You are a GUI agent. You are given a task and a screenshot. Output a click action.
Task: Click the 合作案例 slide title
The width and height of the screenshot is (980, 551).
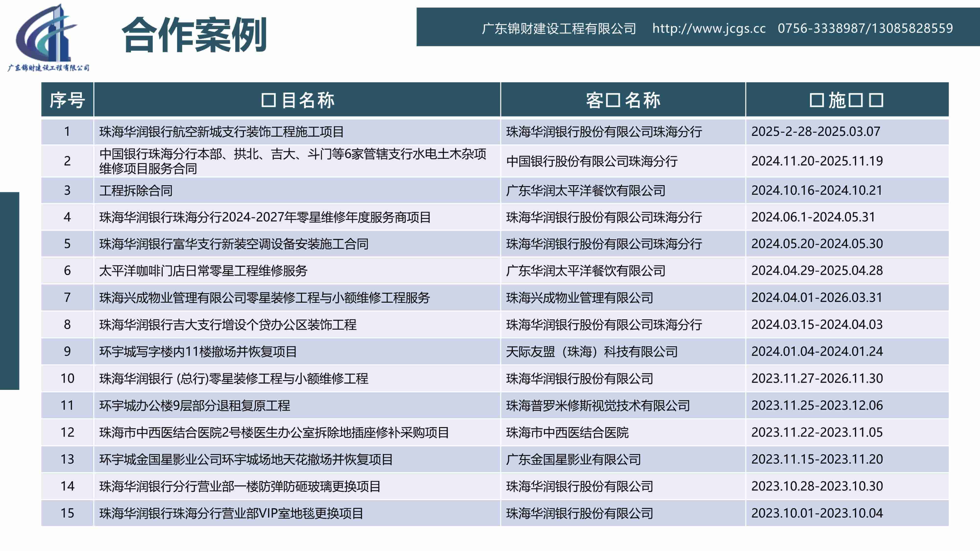(x=194, y=35)
